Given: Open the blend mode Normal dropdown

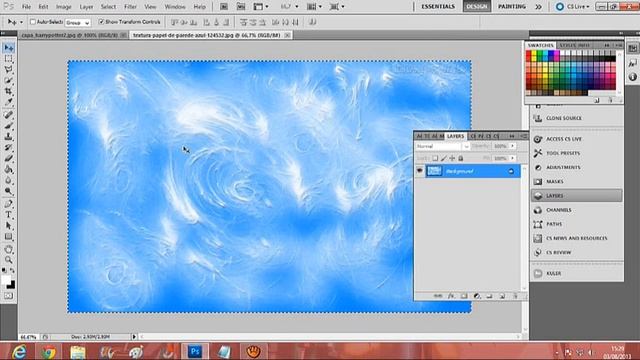Looking at the screenshot, I should pos(442,146).
